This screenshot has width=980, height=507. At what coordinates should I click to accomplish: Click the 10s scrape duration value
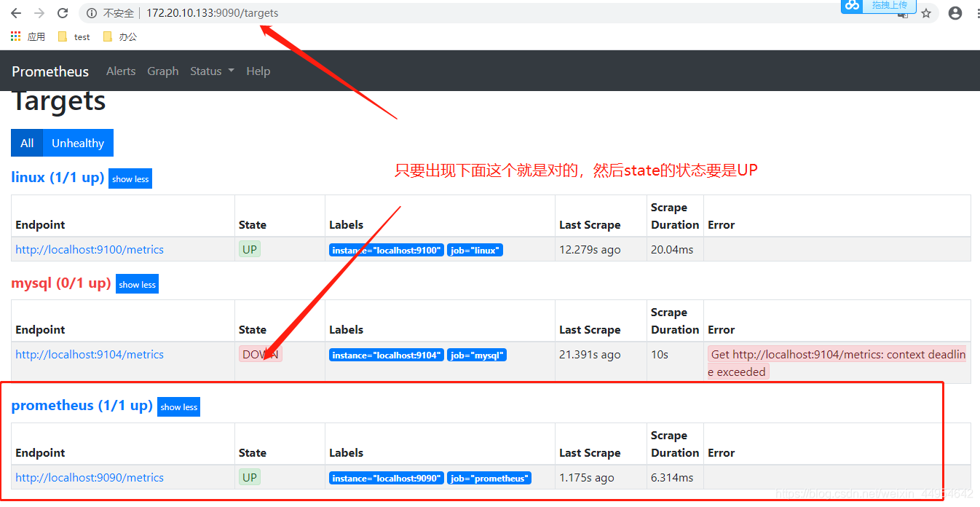[660, 355]
